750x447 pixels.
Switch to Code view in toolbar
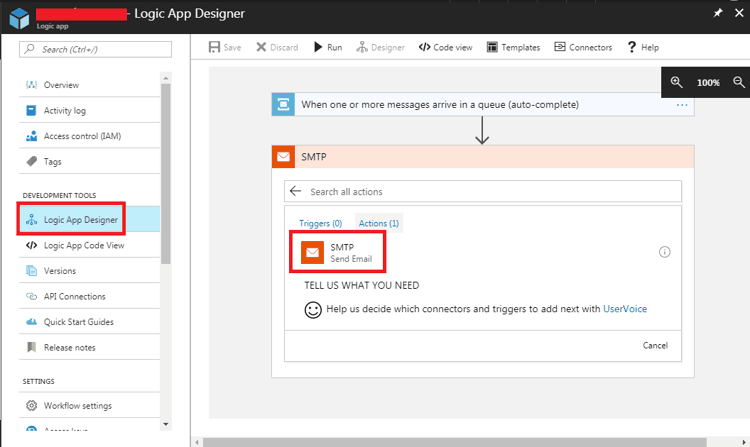tap(445, 47)
